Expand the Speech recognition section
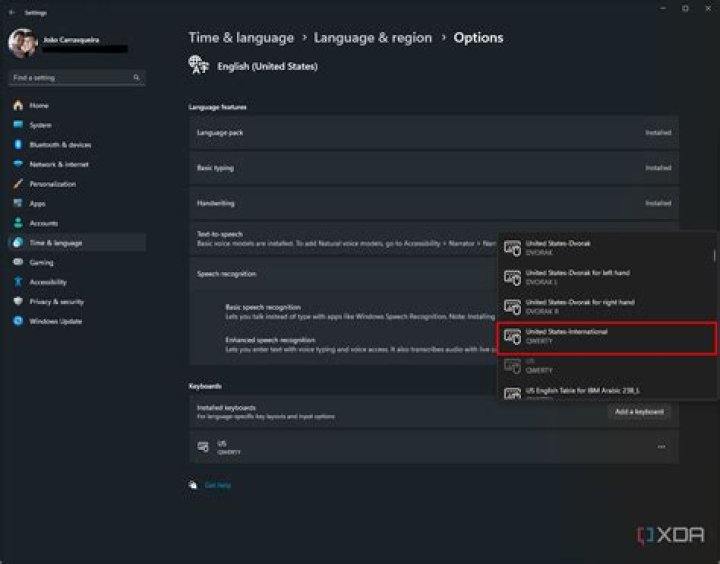Image resolution: width=720 pixels, height=564 pixels. point(343,274)
